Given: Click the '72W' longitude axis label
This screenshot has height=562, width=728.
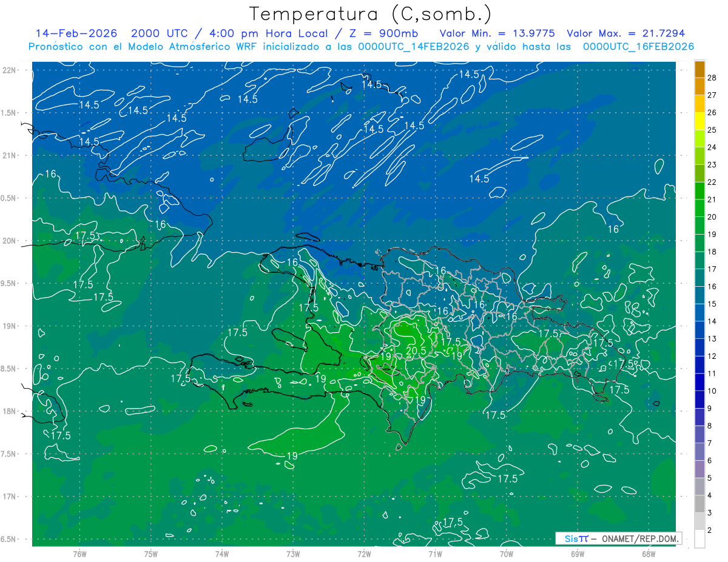Looking at the screenshot, I should point(364,554).
